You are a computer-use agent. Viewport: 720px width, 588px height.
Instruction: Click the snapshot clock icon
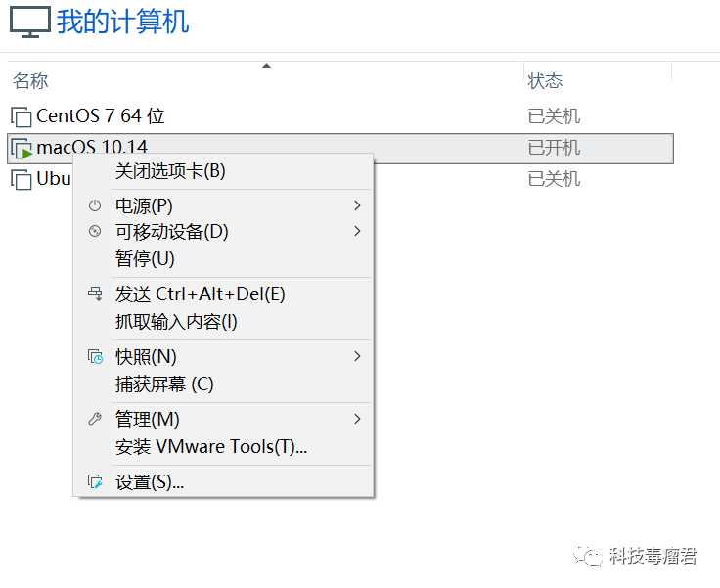[x=95, y=357]
